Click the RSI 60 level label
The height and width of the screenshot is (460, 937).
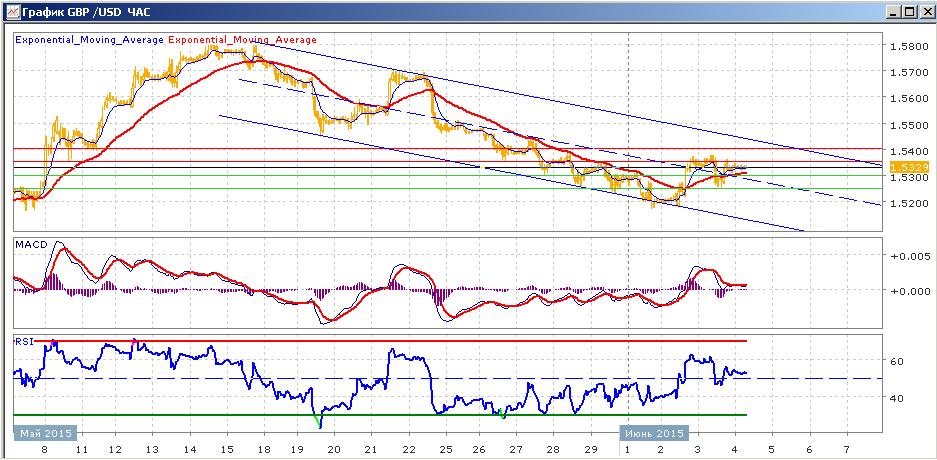[x=896, y=361]
